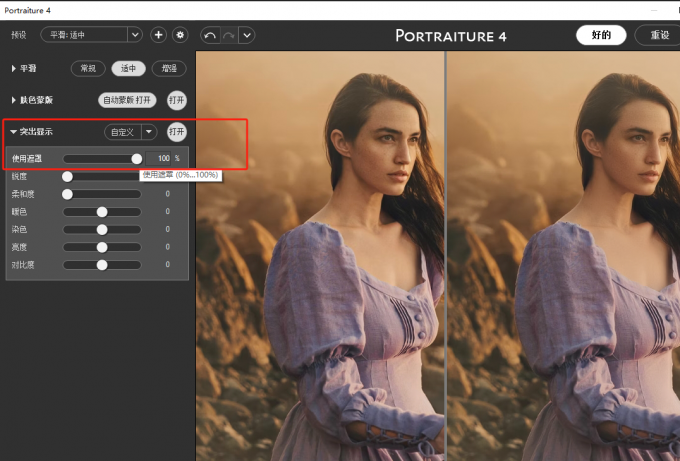Click the 染色 slider handle
This screenshot has height=461, width=680.
[x=102, y=230]
